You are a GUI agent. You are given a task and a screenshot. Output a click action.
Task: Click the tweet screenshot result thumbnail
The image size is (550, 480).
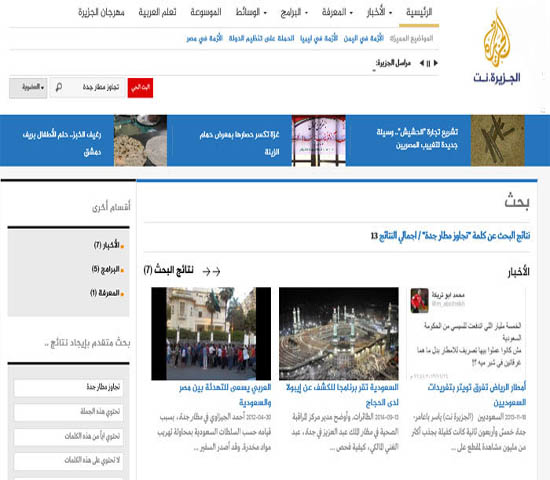click(466, 334)
